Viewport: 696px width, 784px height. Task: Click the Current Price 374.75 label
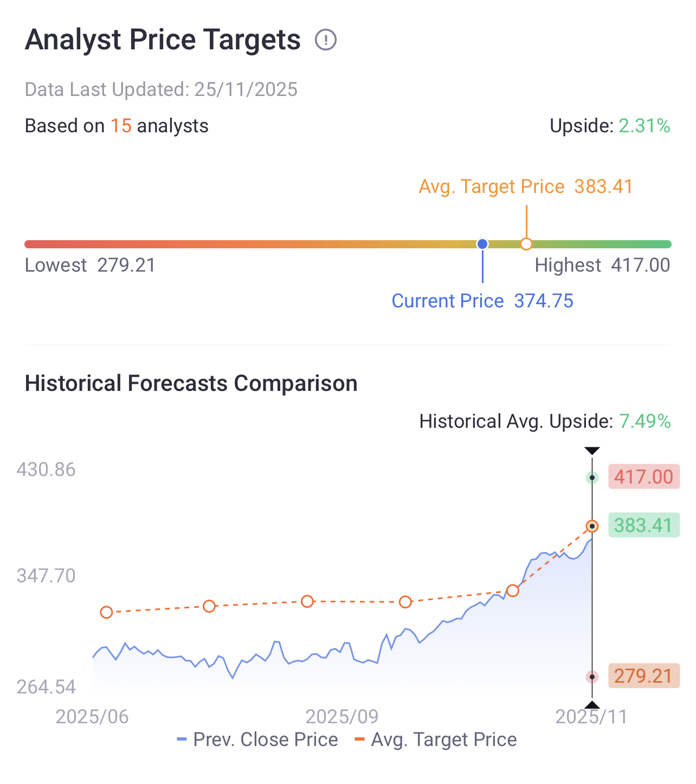[482, 301]
